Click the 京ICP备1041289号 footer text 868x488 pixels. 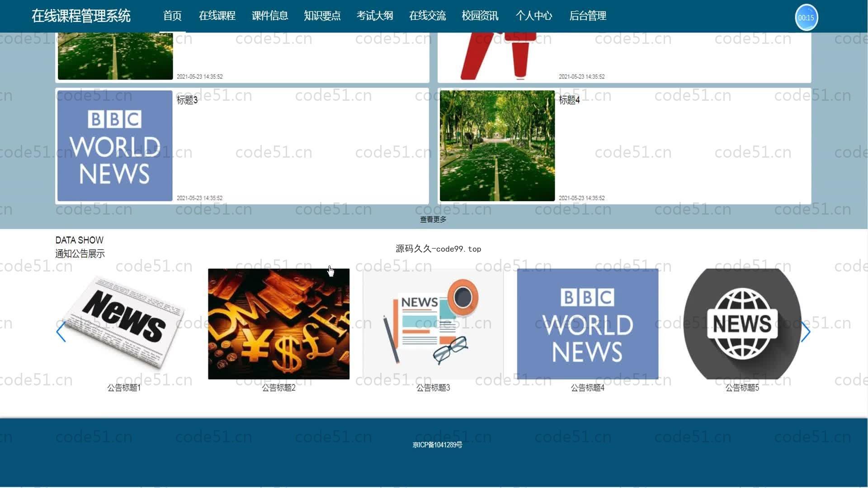point(437,445)
